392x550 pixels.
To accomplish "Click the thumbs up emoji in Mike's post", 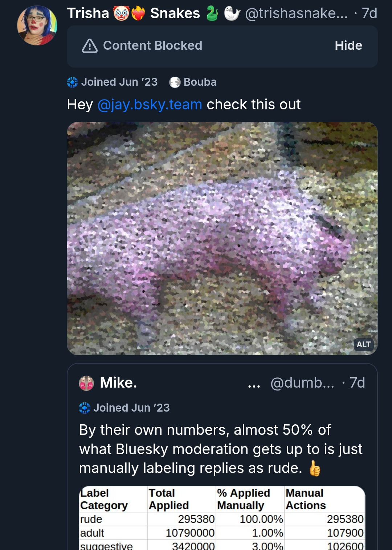I will (315, 468).
